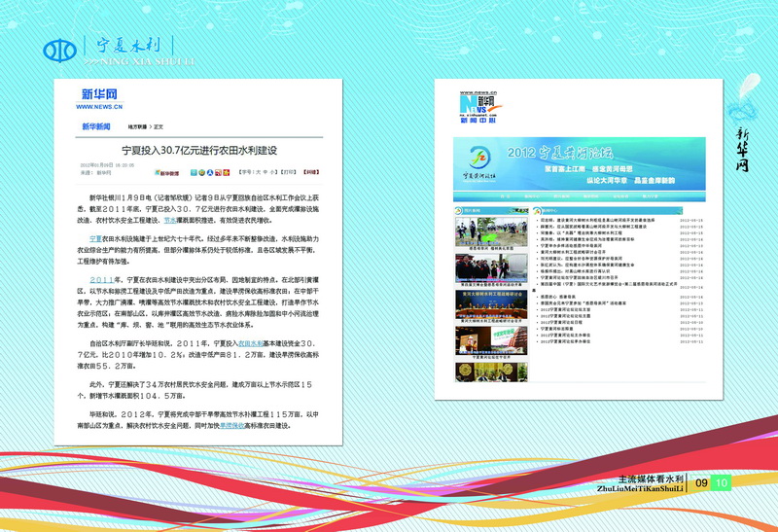This screenshot has height=532, width=778.
Task: Open news item 2012宁夏黄河论坛论坛主题
Action: click(x=565, y=316)
